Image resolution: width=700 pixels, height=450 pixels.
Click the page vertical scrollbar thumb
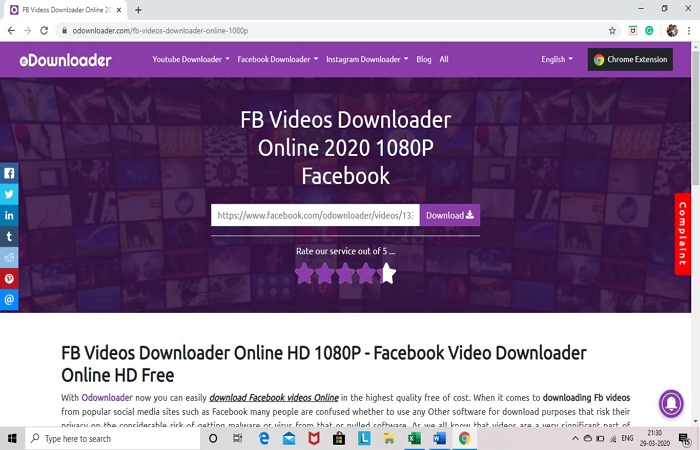(x=696, y=118)
